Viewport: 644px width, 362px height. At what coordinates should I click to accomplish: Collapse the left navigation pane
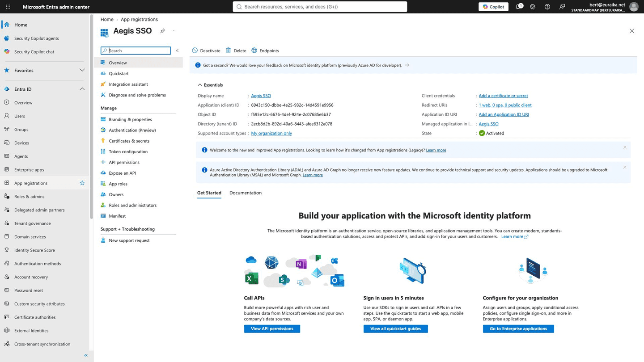86,355
